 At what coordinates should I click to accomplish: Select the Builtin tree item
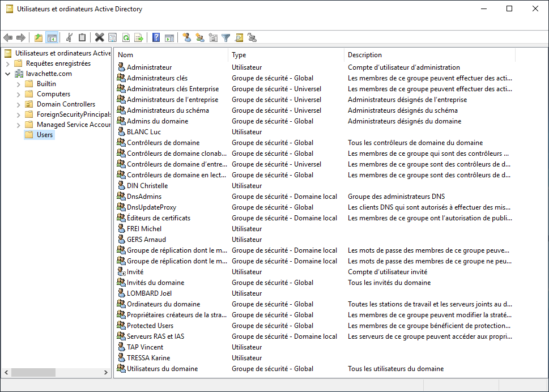pos(46,84)
